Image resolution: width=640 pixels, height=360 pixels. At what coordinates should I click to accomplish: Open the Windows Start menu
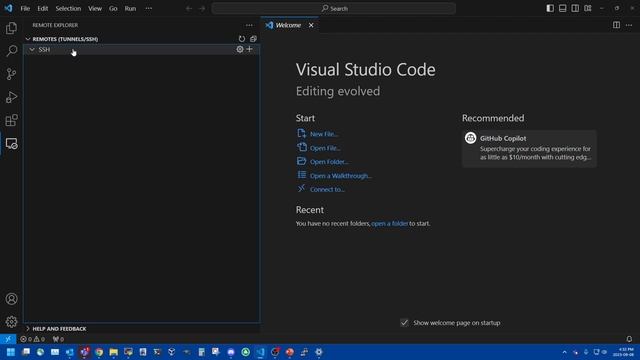point(11,352)
